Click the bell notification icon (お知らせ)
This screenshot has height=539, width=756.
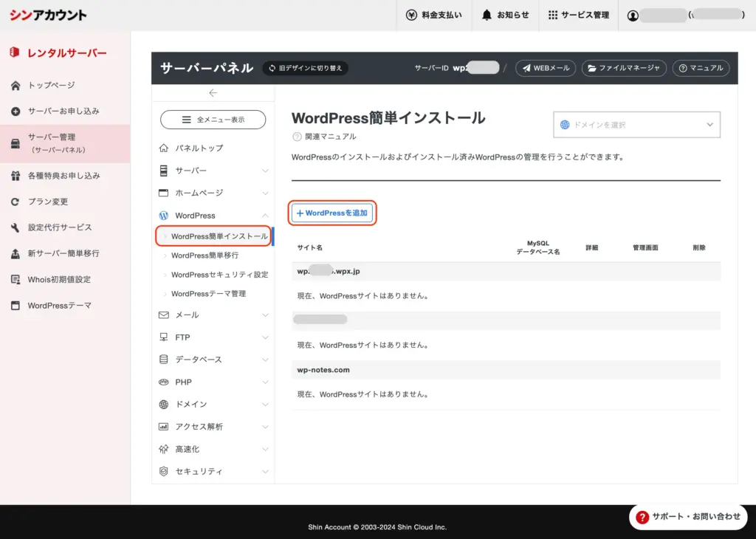tap(487, 15)
